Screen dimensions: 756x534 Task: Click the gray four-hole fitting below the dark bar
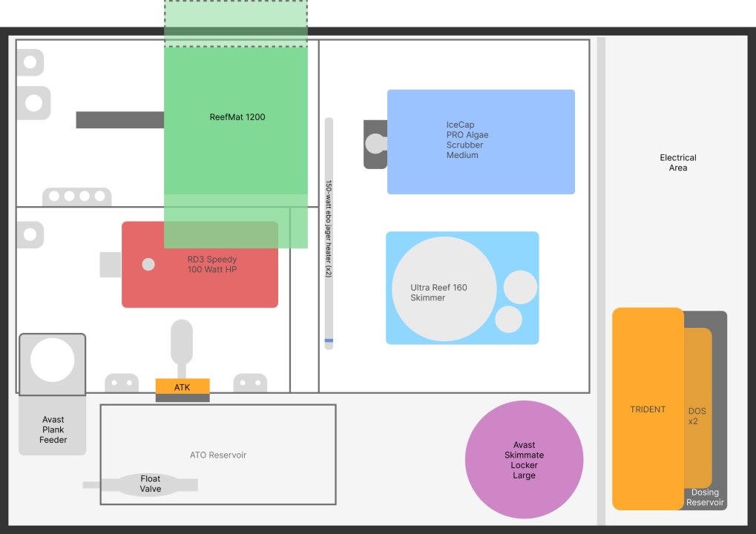coord(77,197)
